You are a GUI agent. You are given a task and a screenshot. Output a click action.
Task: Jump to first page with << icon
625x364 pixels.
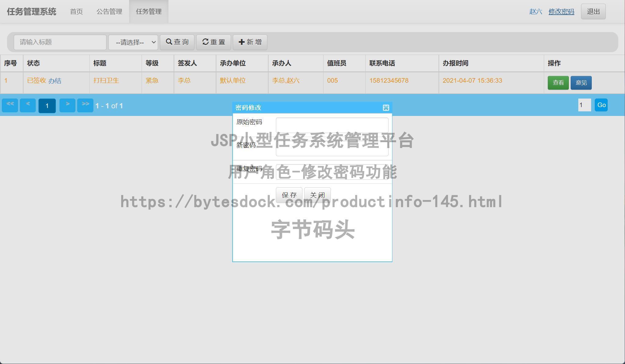click(10, 105)
